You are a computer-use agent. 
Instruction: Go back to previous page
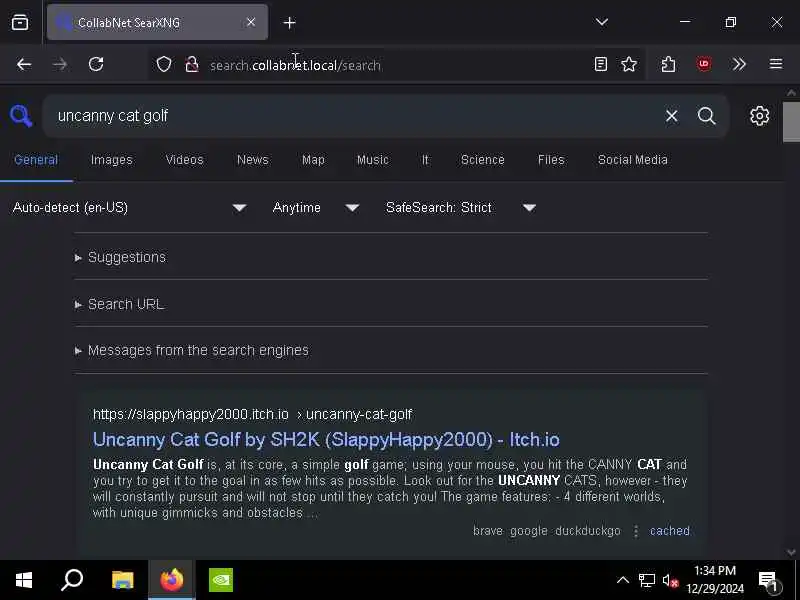(24, 64)
